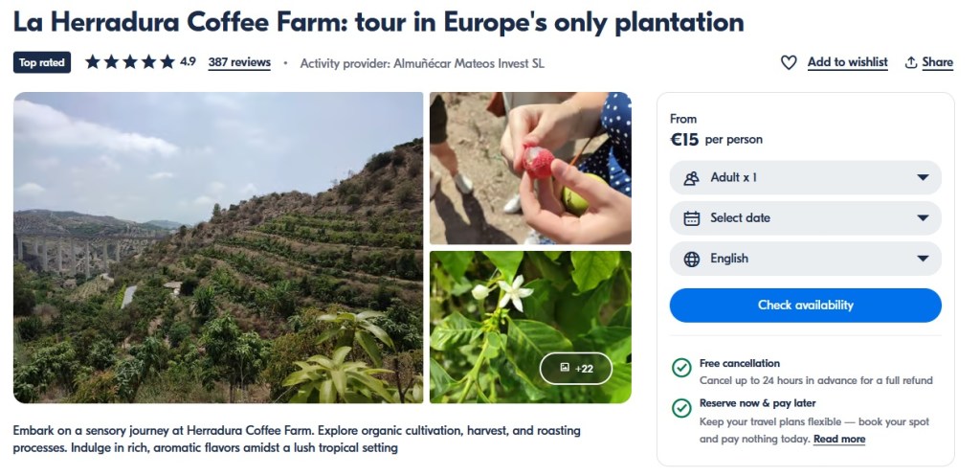This screenshot has width=980, height=476.
Task: Expand the English language dropdown
Action: (805, 259)
